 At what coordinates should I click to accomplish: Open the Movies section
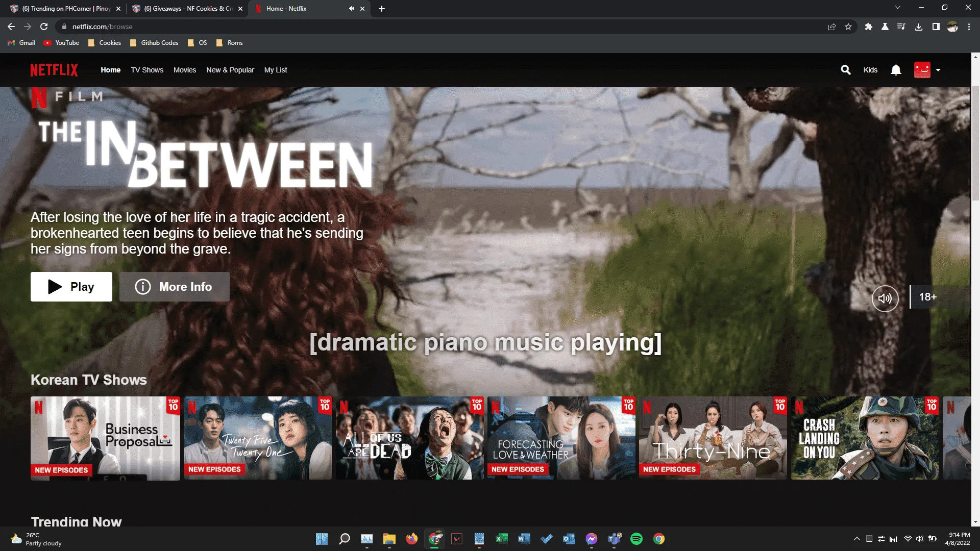[x=185, y=70]
